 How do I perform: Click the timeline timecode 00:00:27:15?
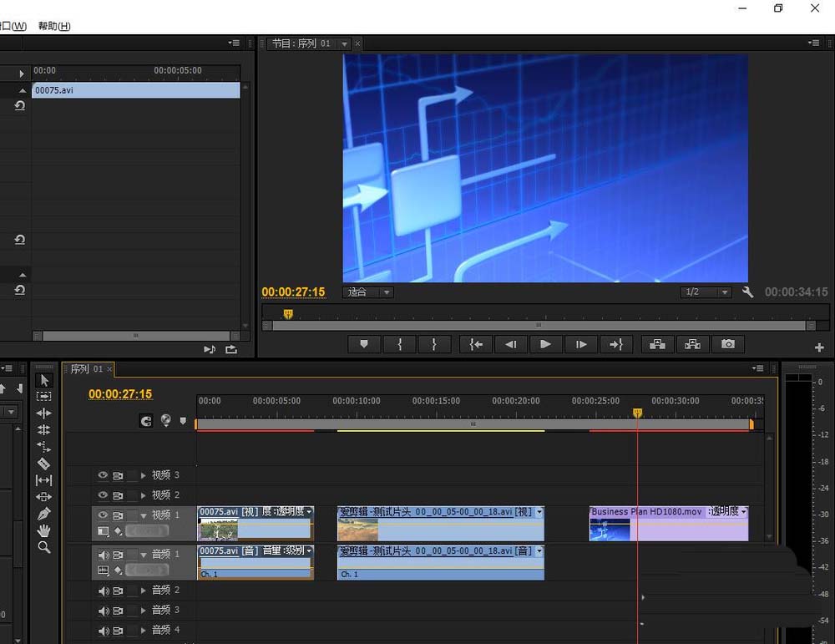[120, 393]
